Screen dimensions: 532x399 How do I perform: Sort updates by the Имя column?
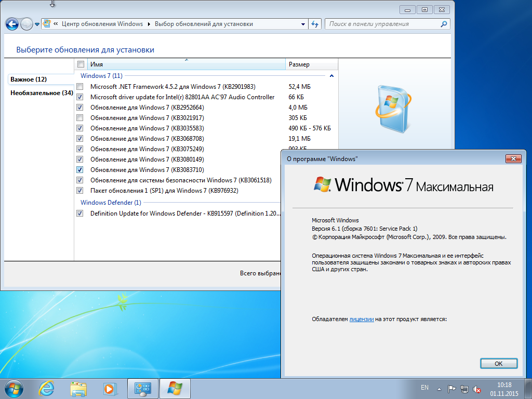pos(187,64)
